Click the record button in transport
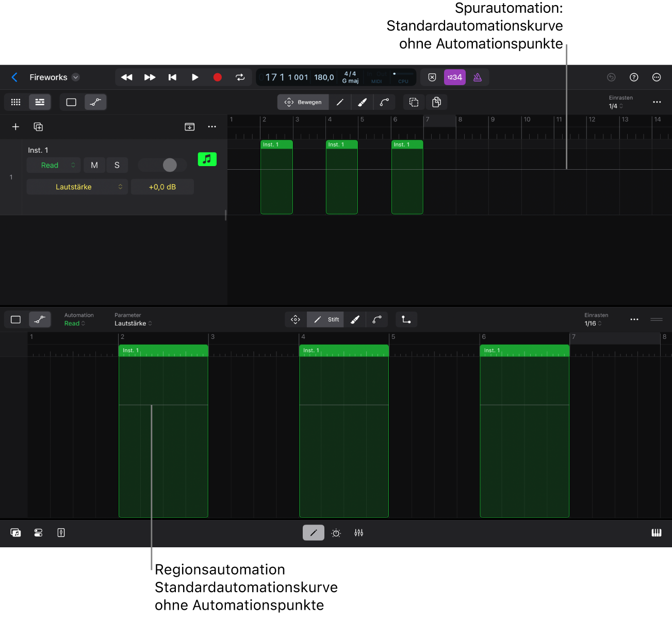Image resolution: width=672 pixels, height=619 pixels. [x=217, y=77]
